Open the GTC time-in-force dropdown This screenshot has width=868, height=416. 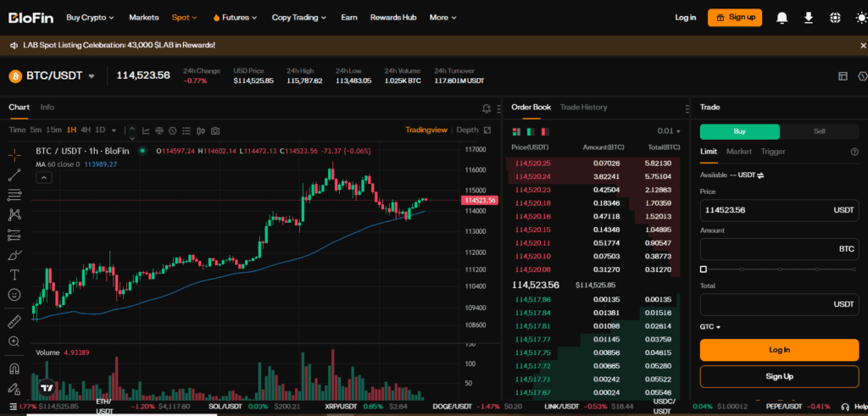coord(710,327)
